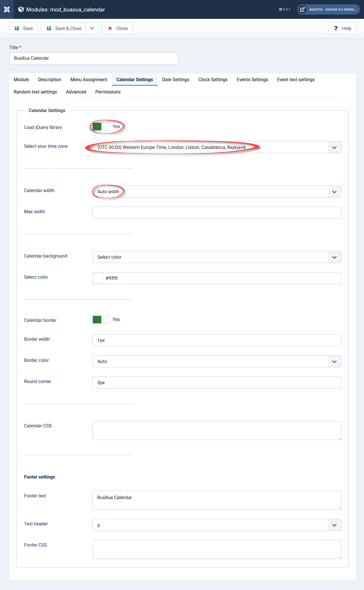Open the JoomTut site preview link
The height and width of the screenshot is (590, 364).
(329, 9)
